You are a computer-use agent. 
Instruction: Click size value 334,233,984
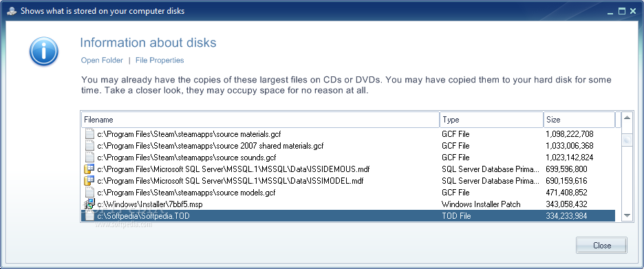(x=567, y=215)
